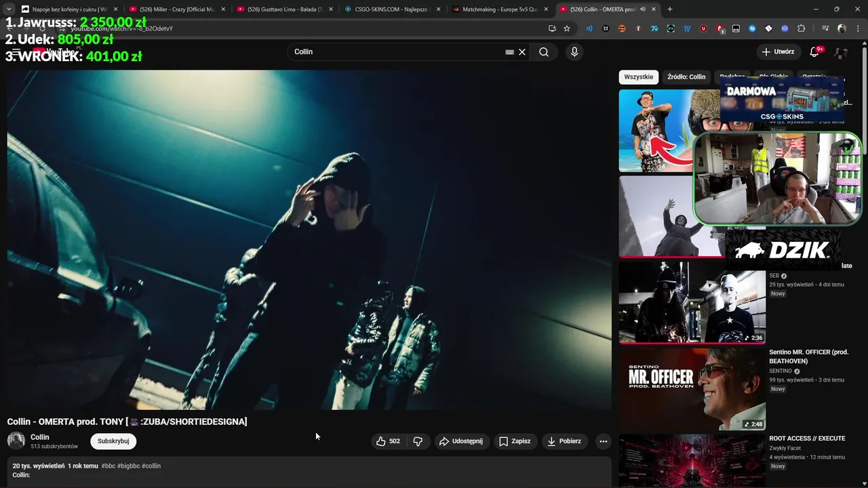Click the 513 subskrybentów text
The image size is (868, 488).
54,447
